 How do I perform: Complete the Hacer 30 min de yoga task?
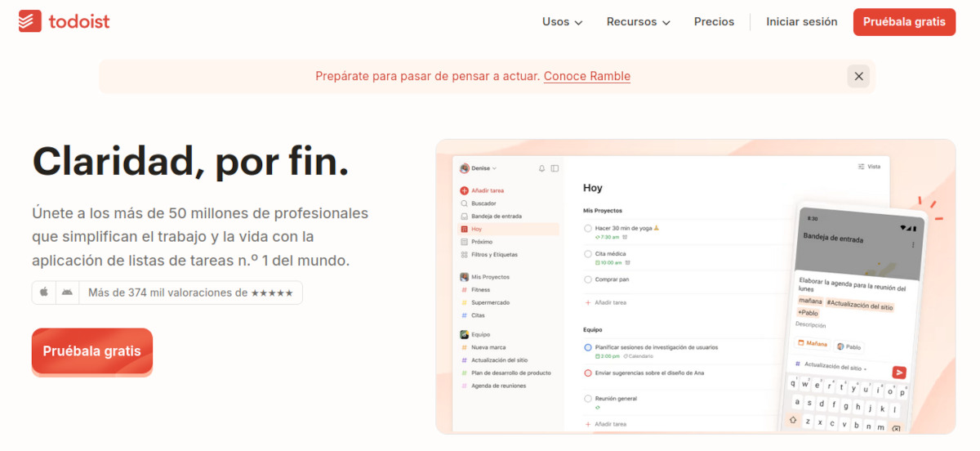[x=588, y=229]
